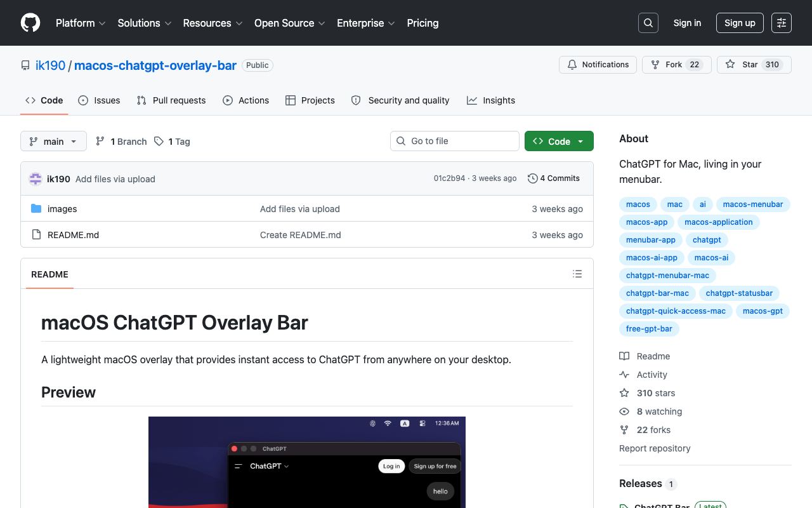Open the Pricing menu item
The width and height of the screenshot is (812, 508).
(422, 23)
